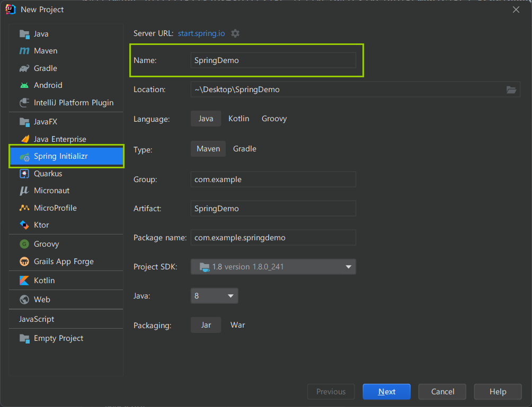Select the Quarkus label in list
The height and width of the screenshot is (407, 532).
point(48,174)
